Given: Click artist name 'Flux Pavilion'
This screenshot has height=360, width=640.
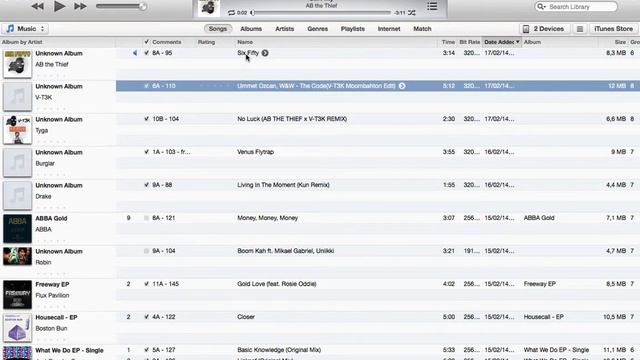Looking at the screenshot, I should point(52,295).
